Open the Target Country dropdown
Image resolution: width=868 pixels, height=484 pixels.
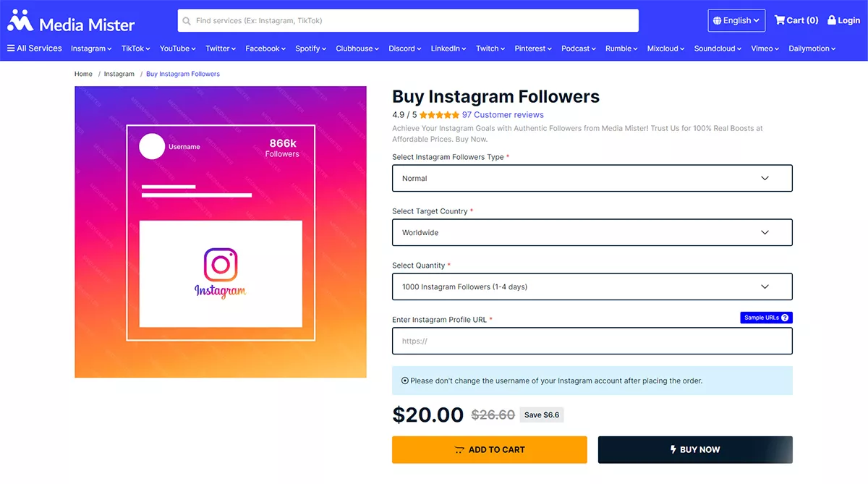[592, 232]
